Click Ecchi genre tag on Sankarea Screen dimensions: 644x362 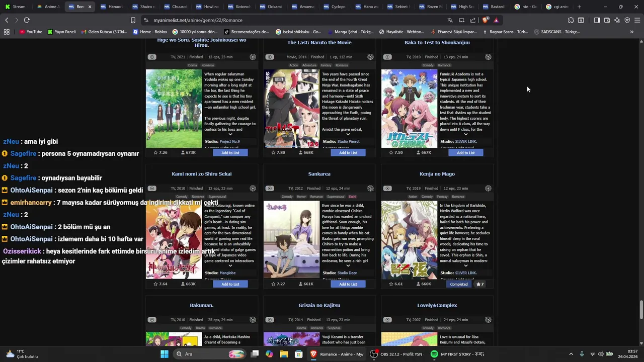(353, 197)
